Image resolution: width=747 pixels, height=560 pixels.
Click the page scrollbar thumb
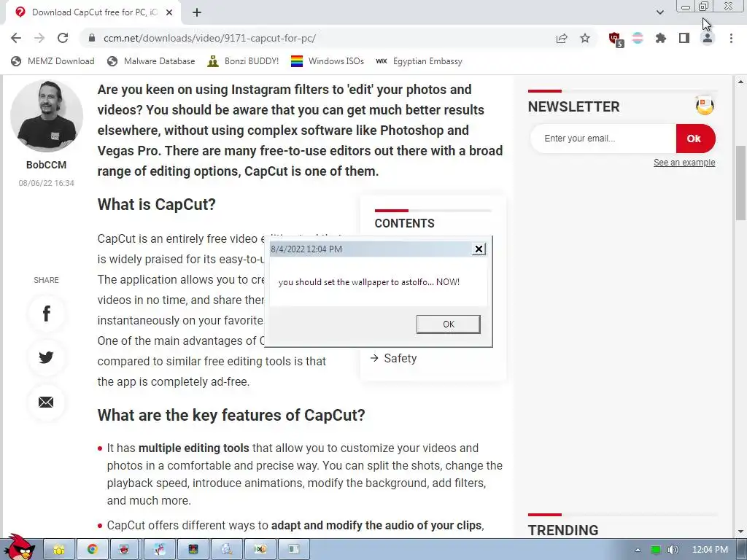click(x=741, y=183)
